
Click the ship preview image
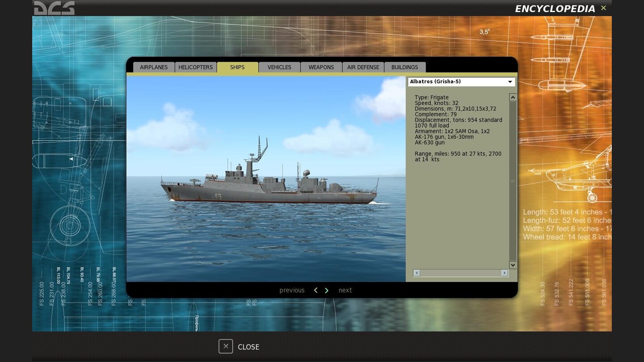point(266,179)
